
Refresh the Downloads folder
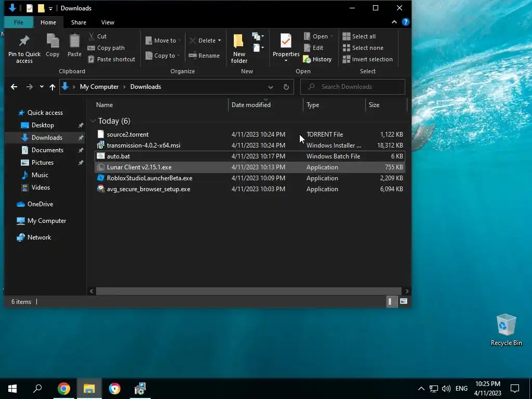[286, 87]
